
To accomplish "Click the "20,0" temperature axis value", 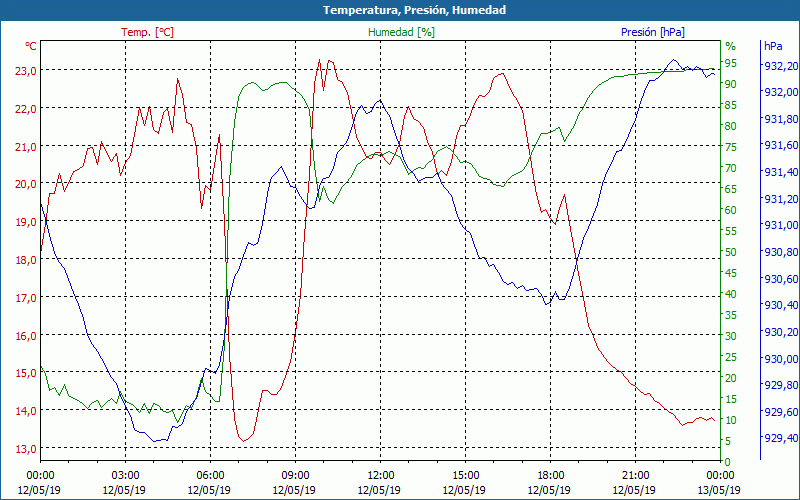I will point(26,184).
